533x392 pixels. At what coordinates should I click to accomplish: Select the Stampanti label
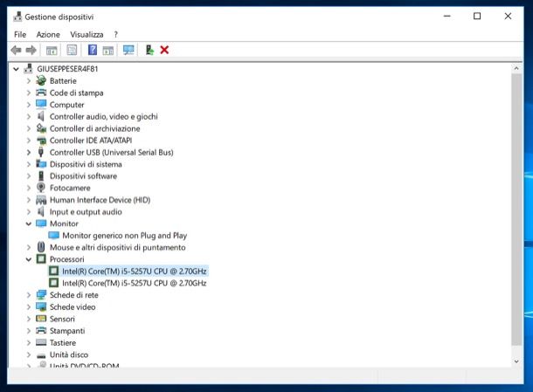pyautogui.click(x=67, y=331)
